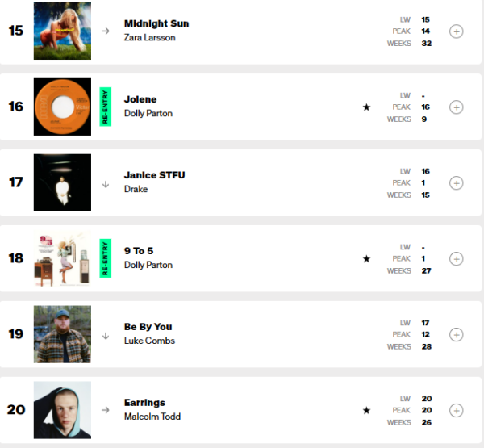Viewport: 484px width, 448px height.
Task: Expand Jolene chart entry with plus icon
Action: click(457, 107)
